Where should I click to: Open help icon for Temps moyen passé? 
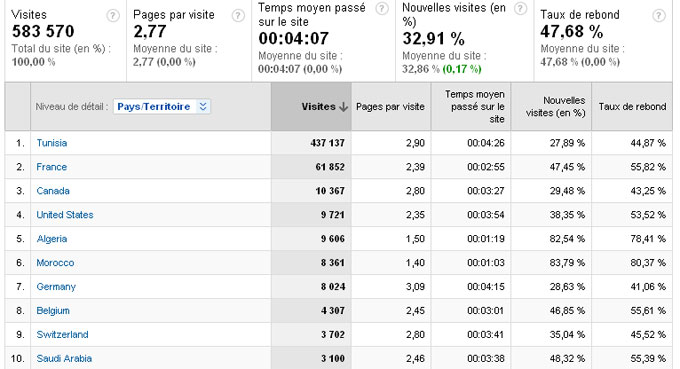382,9
